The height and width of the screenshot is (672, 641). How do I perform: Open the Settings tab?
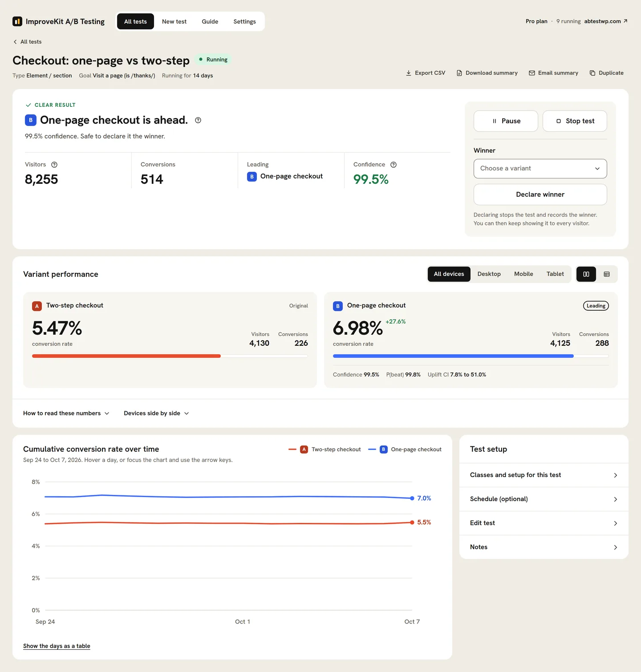click(x=245, y=21)
